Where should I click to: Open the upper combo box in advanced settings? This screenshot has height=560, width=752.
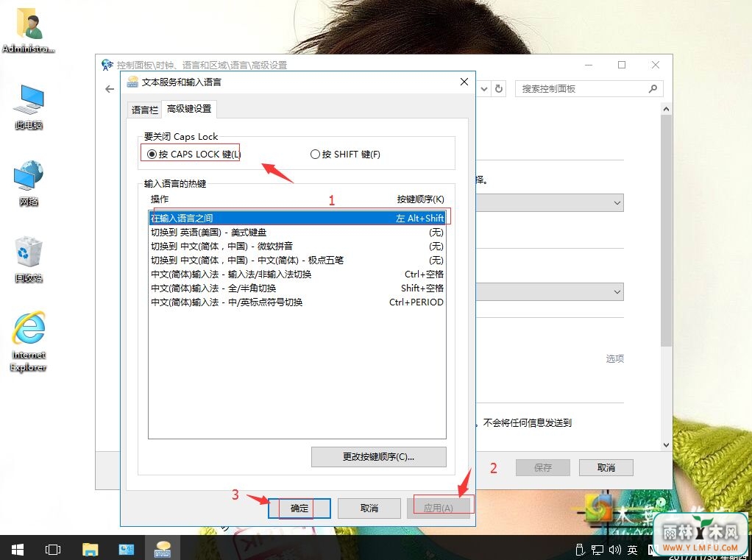(x=550, y=203)
